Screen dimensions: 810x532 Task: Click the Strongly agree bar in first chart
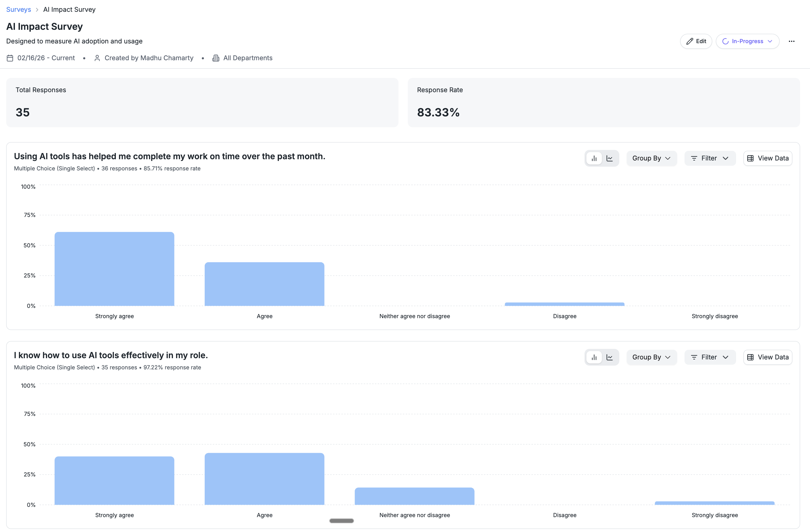tap(114, 269)
